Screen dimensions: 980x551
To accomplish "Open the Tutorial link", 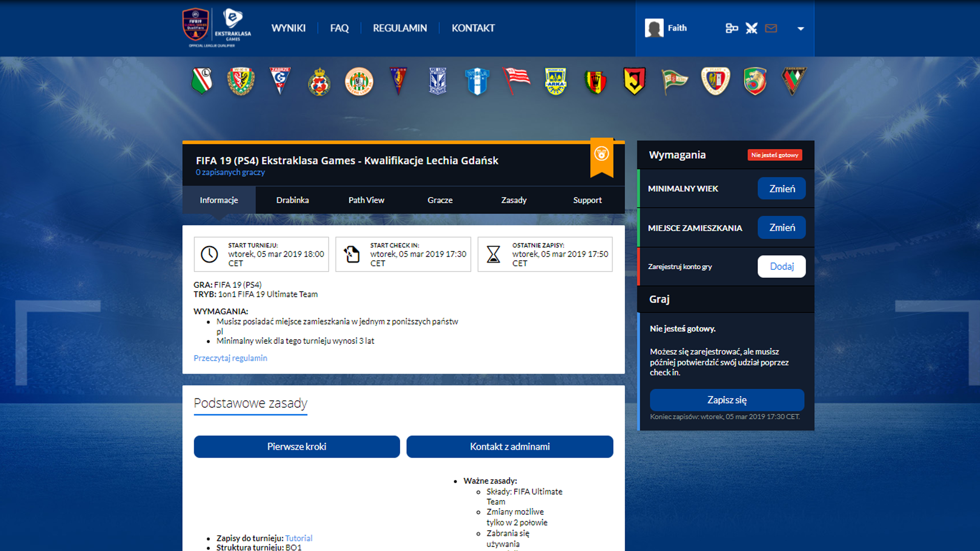I will pos(299,538).
